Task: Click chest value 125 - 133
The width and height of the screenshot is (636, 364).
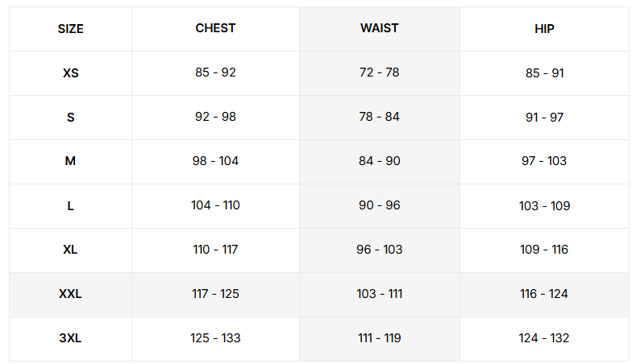Action: point(215,337)
